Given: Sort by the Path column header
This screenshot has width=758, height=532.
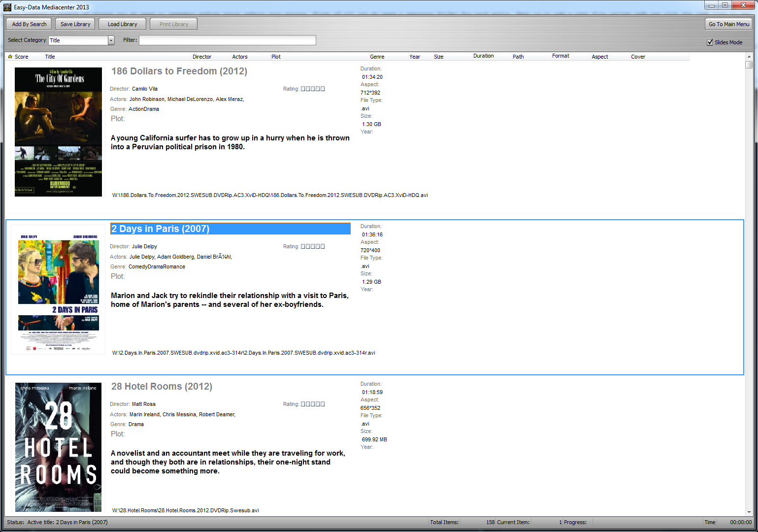Looking at the screenshot, I should point(518,57).
